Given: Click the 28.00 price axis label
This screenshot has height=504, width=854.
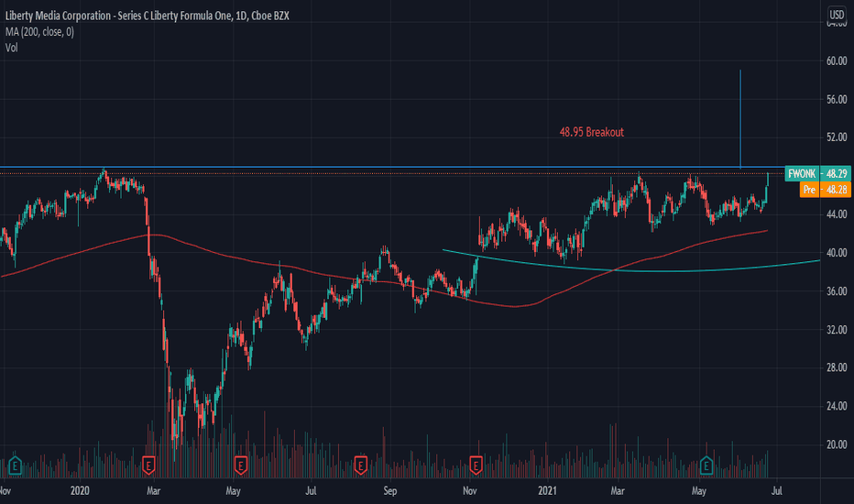Looking at the screenshot, I should coord(837,367).
